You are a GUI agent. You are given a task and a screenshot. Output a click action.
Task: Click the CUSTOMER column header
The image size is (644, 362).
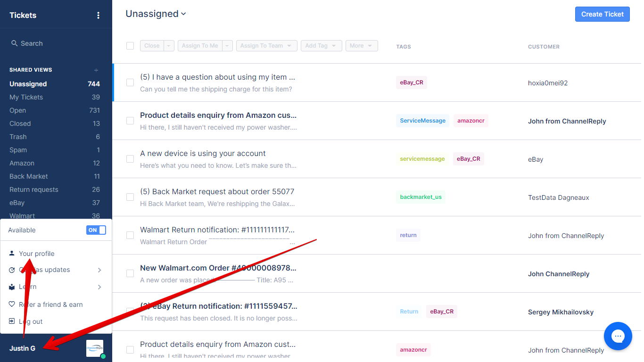point(544,47)
